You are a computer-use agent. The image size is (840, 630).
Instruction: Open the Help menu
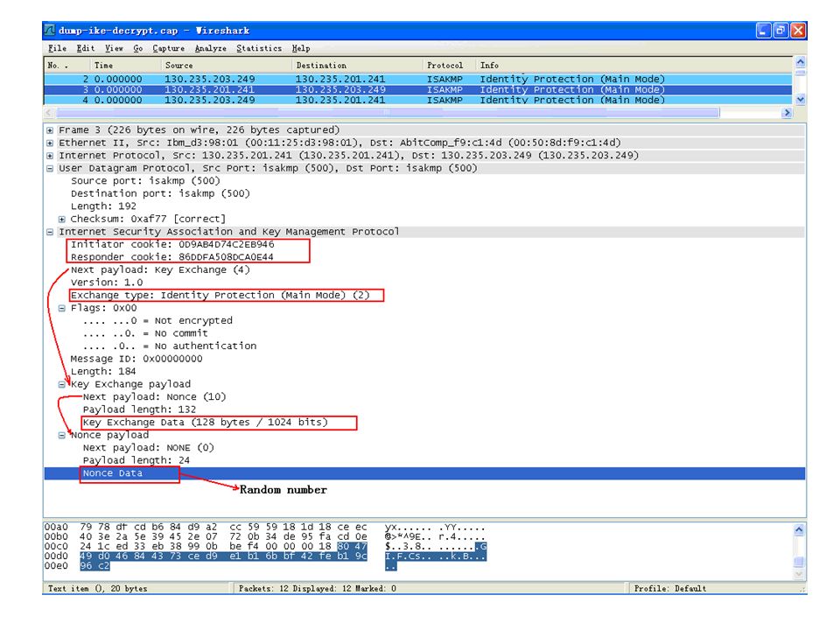[x=300, y=48]
